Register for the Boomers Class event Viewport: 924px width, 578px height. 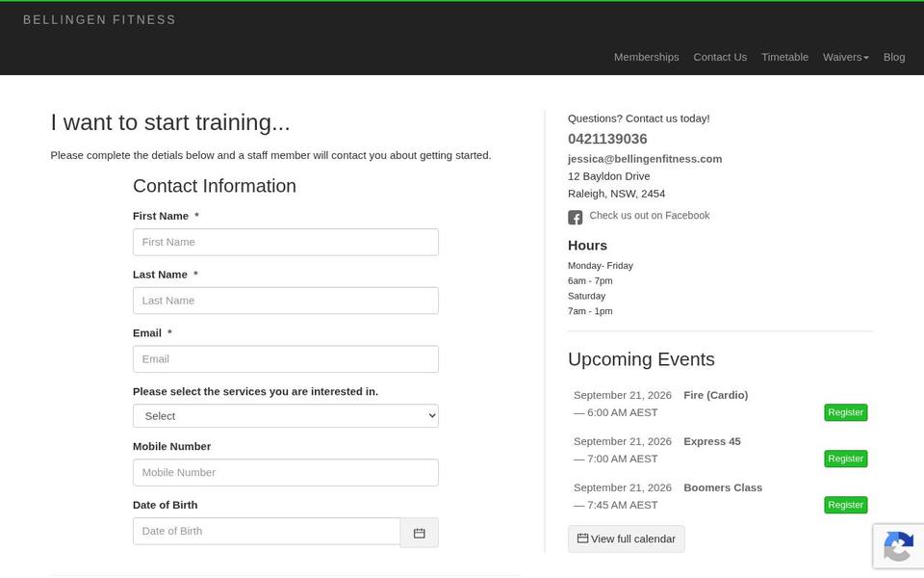pyautogui.click(x=846, y=505)
